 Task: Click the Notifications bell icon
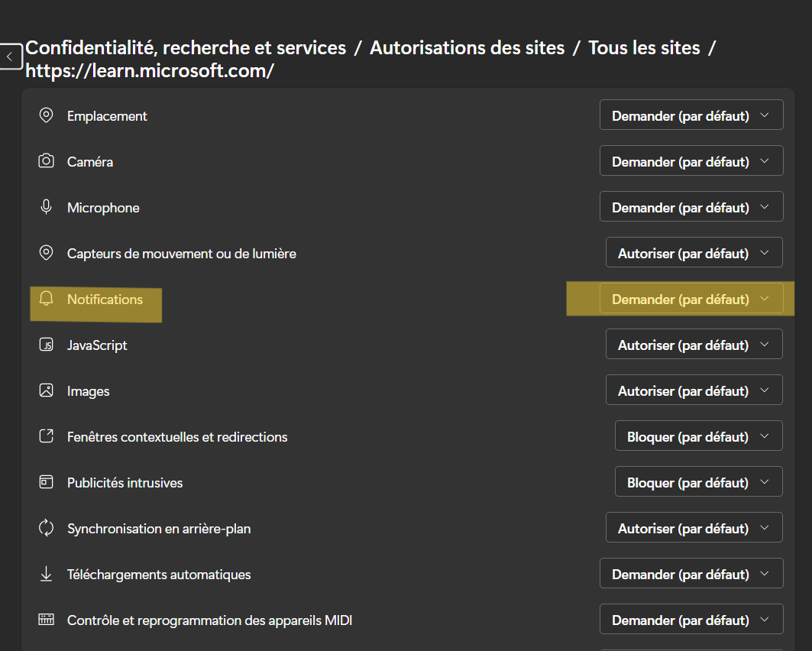46,299
